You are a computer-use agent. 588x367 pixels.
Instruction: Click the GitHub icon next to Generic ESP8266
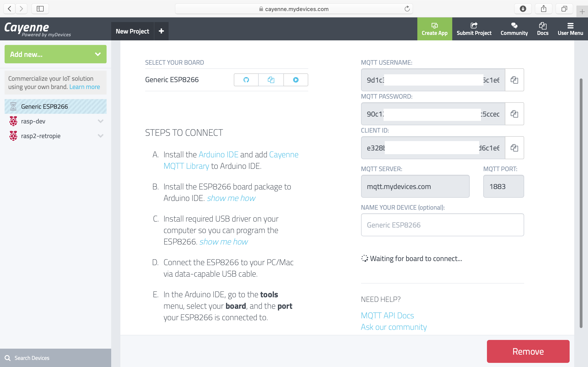coord(246,80)
